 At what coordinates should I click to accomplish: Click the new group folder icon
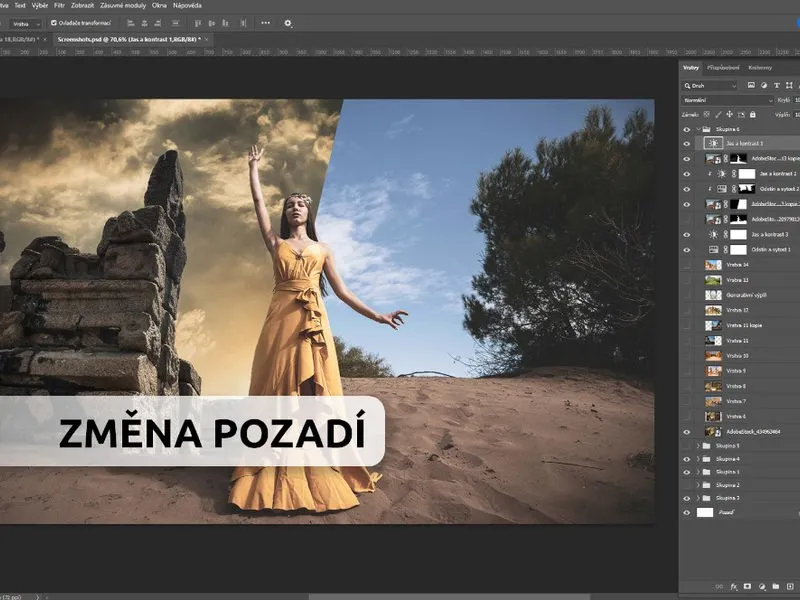pos(776,587)
